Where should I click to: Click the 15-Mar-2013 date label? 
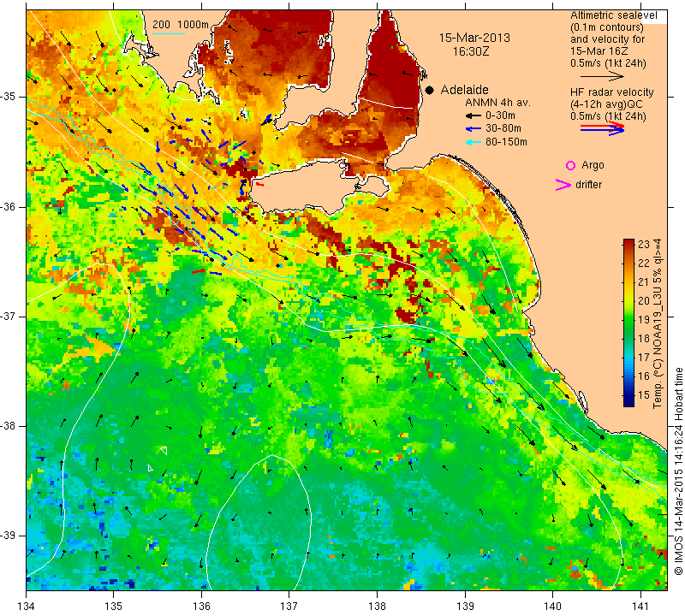(474, 38)
